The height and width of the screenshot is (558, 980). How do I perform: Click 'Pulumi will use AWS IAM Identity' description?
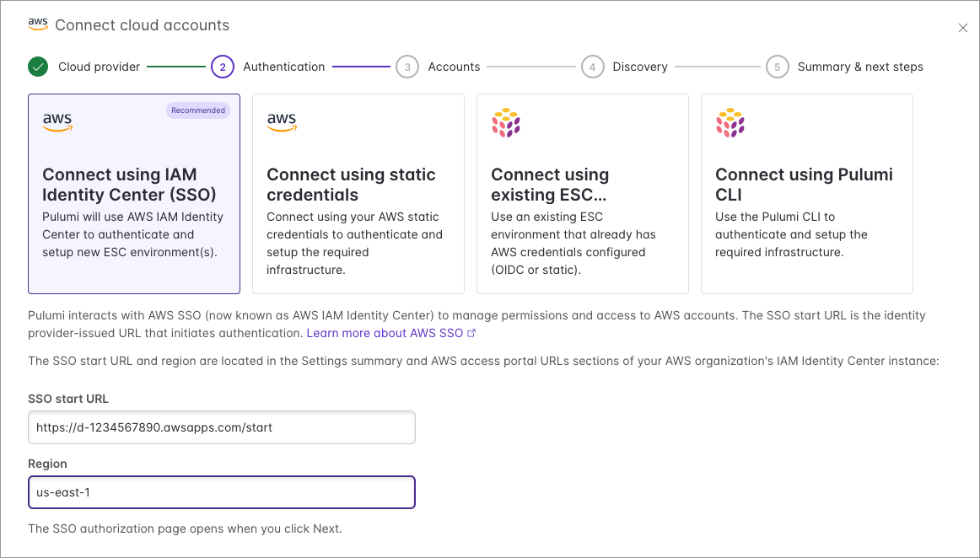tap(132, 234)
